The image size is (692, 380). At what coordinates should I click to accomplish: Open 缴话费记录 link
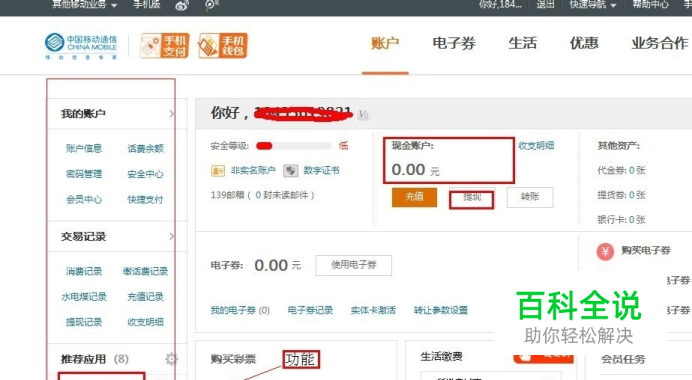[x=145, y=271]
